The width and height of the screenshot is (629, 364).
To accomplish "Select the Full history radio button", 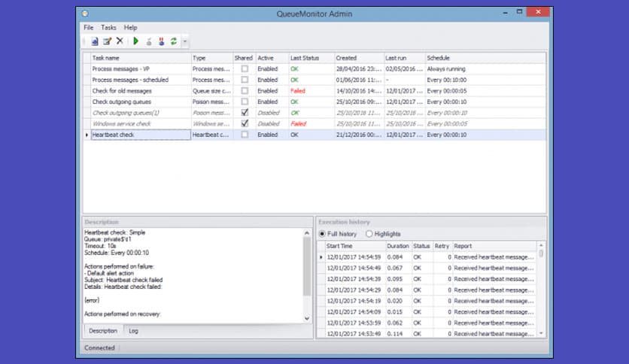I will [322, 234].
